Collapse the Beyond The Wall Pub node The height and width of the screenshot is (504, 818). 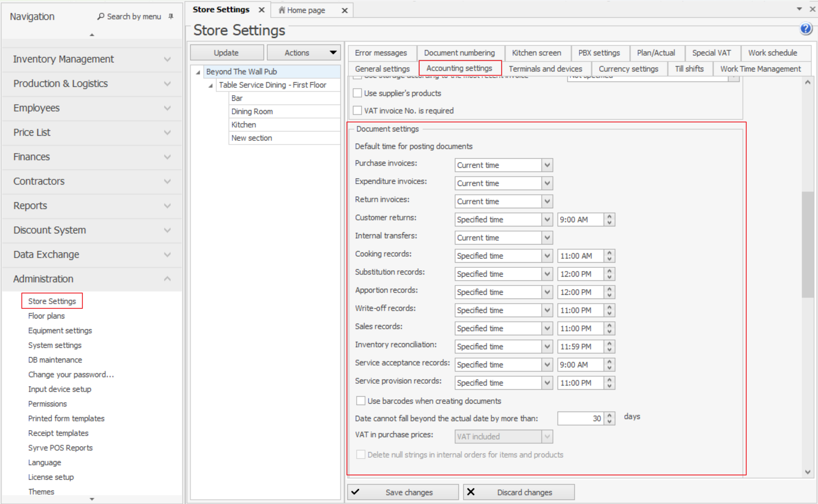pyautogui.click(x=198, y=72)
